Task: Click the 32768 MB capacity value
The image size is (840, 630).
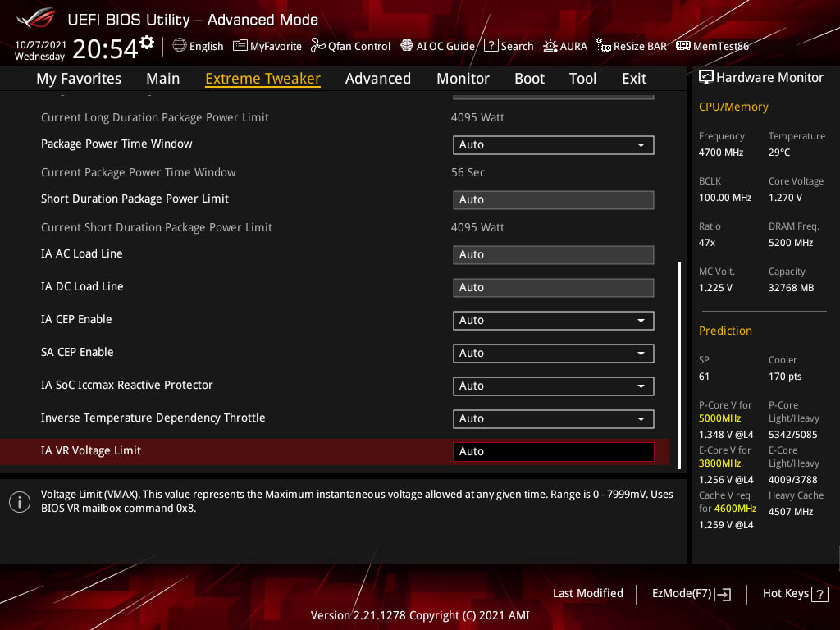Action: (792, 288)
